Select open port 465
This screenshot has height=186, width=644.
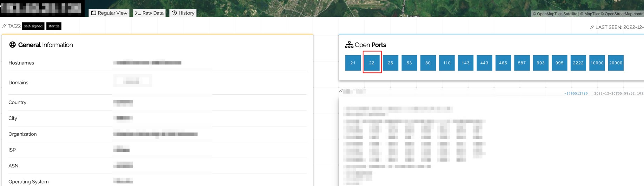pyautogui.click(x=503, y=63)
